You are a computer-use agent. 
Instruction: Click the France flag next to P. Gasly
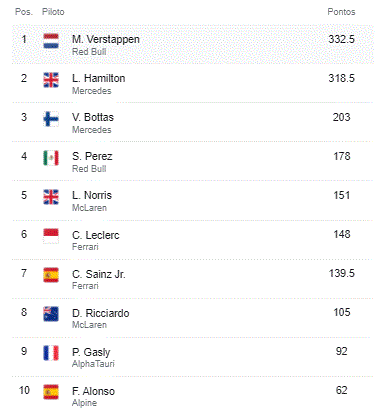51,353
